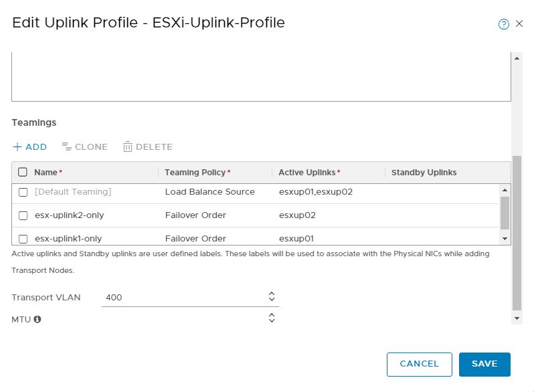Tick the esx-uplink1-only row checkbox

[23, 238]
